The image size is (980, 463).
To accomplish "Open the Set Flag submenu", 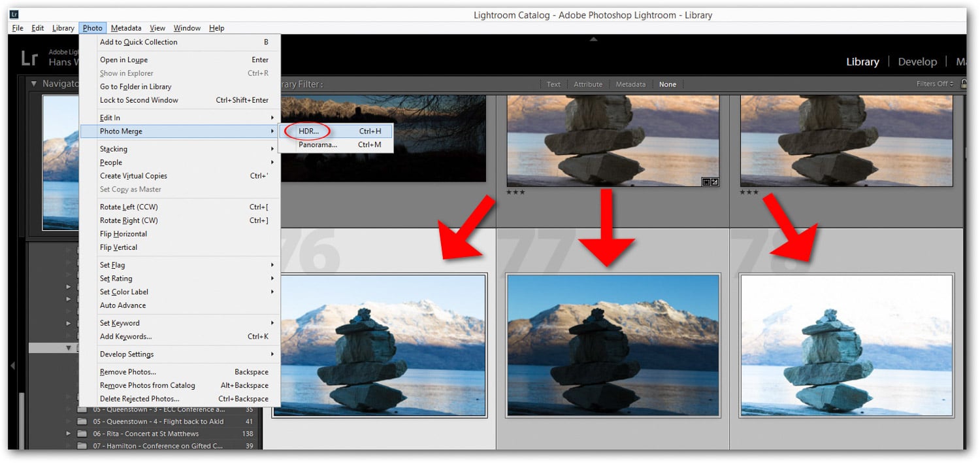I will pyautogui.click(x=180, y=265).
